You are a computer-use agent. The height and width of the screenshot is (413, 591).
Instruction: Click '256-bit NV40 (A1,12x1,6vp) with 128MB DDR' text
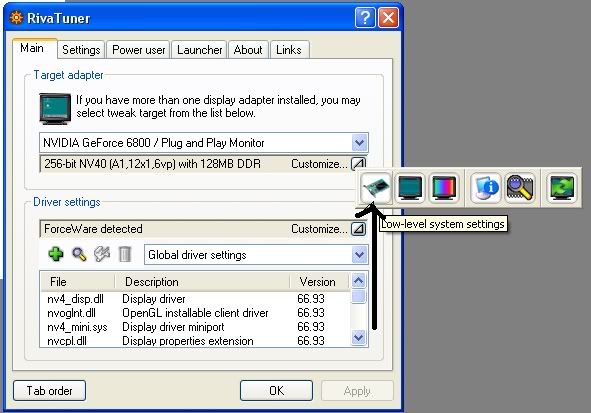pos(152,164)
